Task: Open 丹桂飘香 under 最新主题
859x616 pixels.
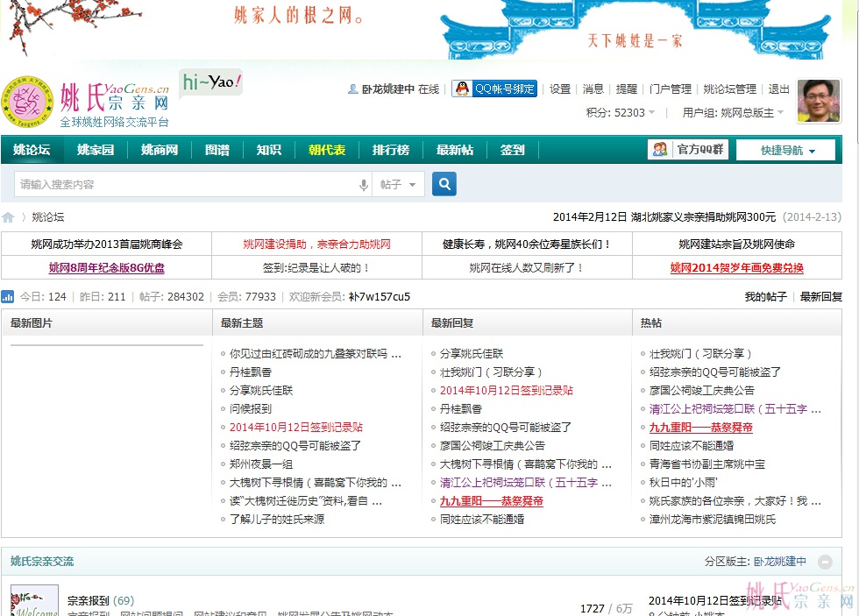Action: (x=251, y=372)
